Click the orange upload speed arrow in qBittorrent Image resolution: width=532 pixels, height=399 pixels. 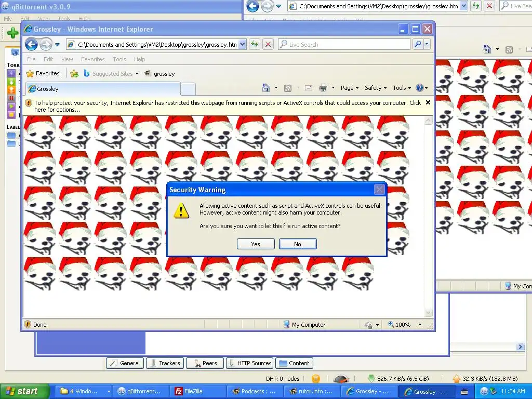pyautogui.click(x=456, y=378)
